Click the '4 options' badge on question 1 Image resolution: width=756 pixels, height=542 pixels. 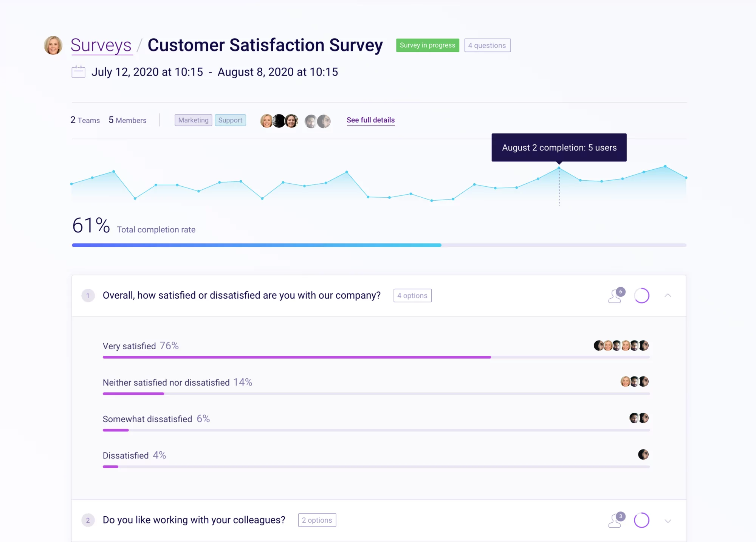click(x=412, y=295)
